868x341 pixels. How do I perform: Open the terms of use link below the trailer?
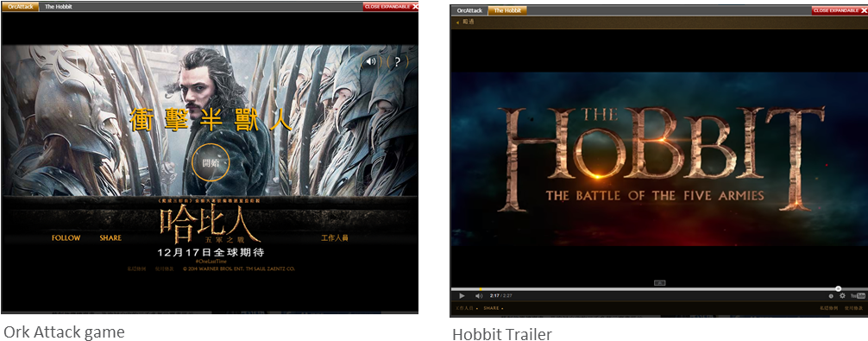pos(853,308)
